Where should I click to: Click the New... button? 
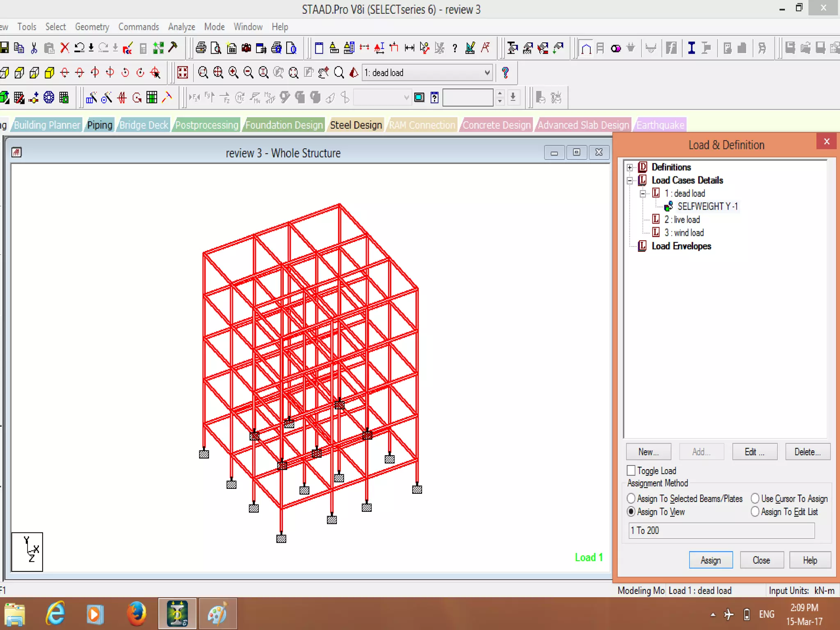648,452
